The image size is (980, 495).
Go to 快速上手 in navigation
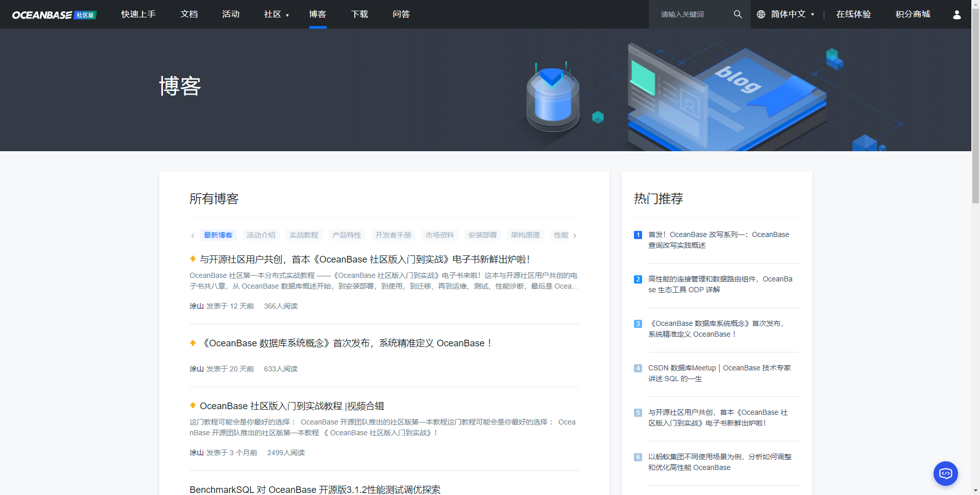(x=138, y=14)
